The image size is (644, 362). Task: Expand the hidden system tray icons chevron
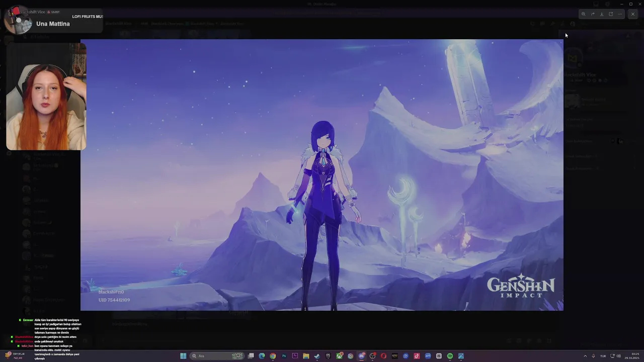pyautogui.click(x=585, y=356)
